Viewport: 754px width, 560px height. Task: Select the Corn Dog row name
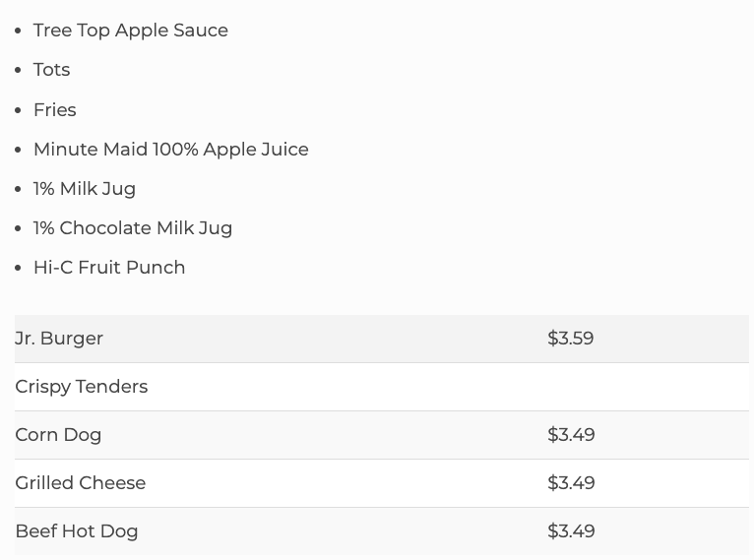tap(58, 435)
